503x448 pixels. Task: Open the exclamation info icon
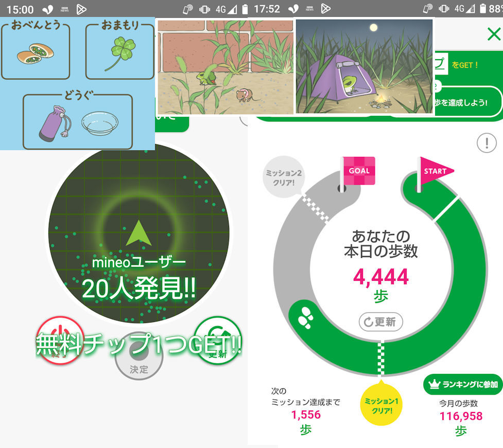tap(487, 143)
